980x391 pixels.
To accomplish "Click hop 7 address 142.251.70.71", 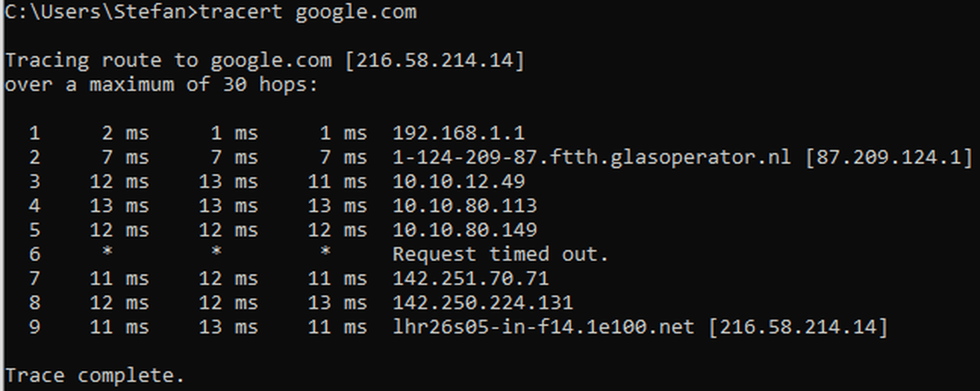I will (470, 278).
